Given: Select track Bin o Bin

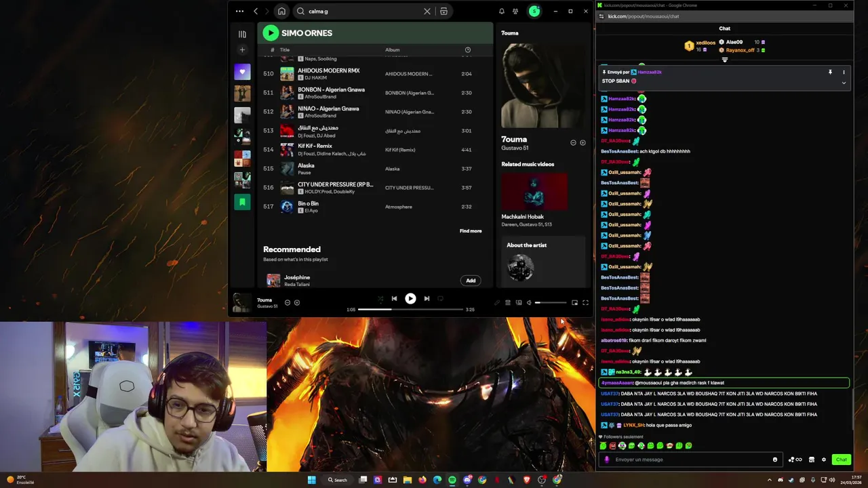Looking at the screenshot, I should [375, 207].
